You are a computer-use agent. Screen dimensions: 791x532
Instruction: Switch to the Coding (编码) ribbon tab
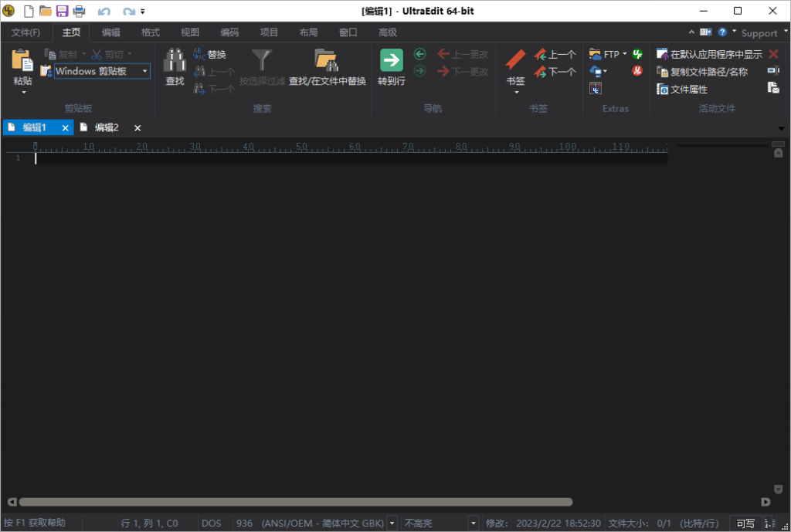click(x=229, y=32)
